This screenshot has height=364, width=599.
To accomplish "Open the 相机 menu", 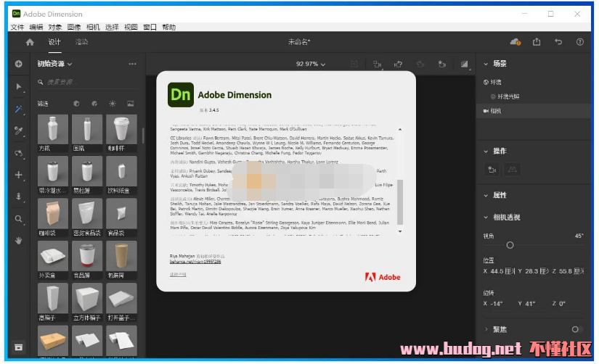I will [x=93, y=27].
